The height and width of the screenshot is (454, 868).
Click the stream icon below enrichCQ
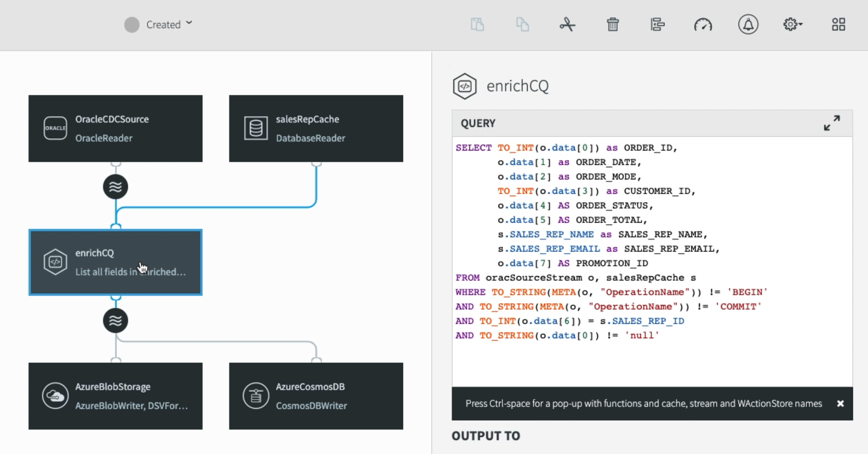[x=116, y=321]
